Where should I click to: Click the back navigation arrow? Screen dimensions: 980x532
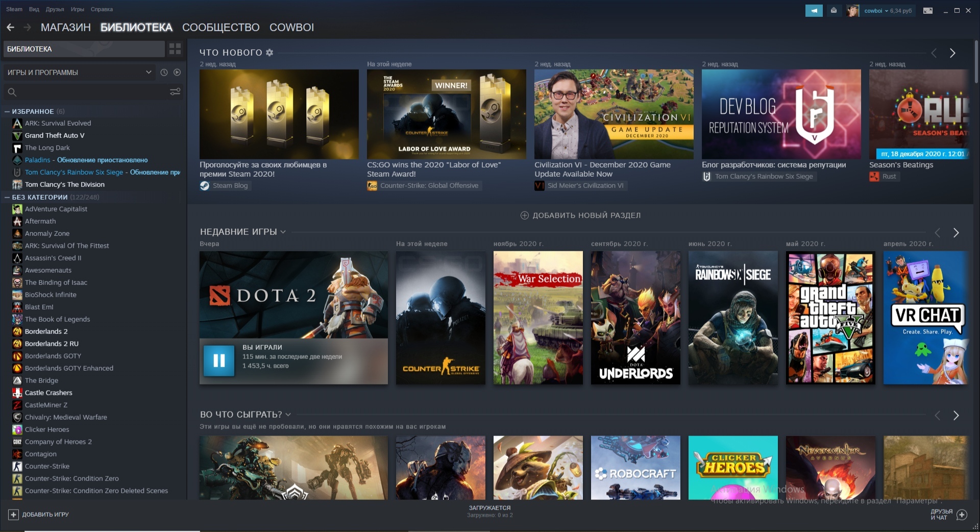[10, 28]
